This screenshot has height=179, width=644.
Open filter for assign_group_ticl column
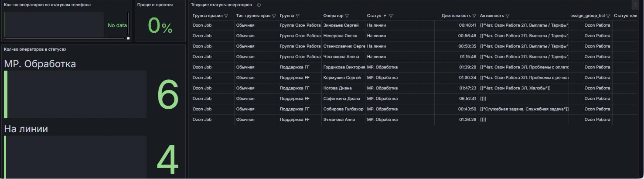[x=608, y=16]
